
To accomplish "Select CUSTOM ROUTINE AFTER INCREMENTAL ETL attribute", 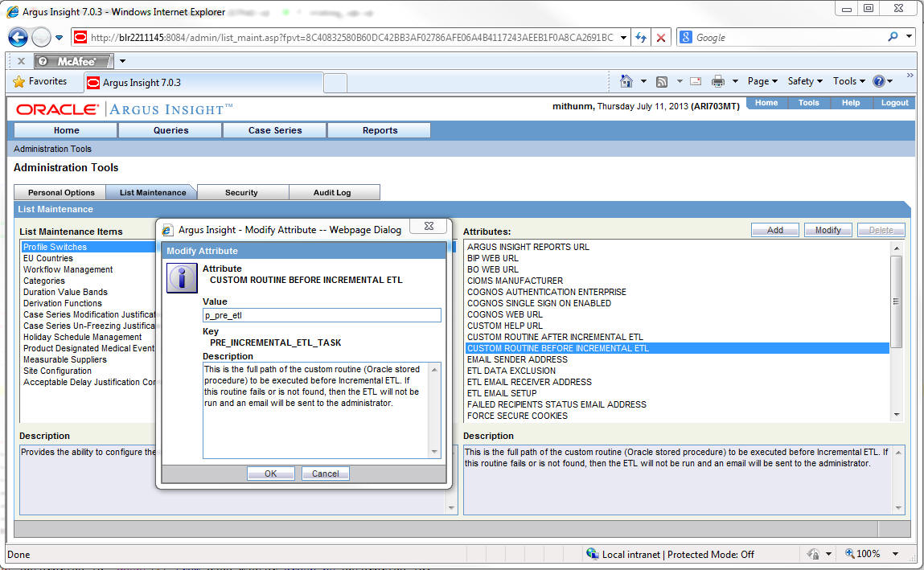I will pyautogui.click(x=555, y=338).
